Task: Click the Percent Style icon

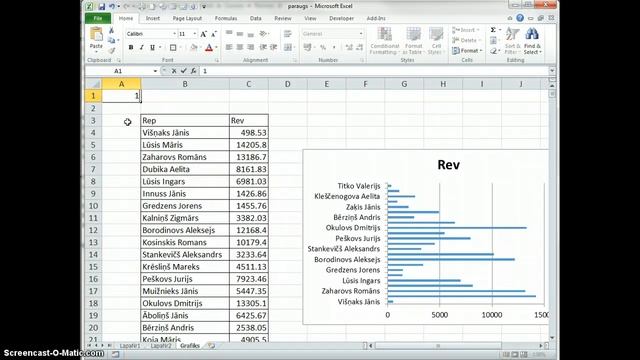Action: click(x=323, y=48)
